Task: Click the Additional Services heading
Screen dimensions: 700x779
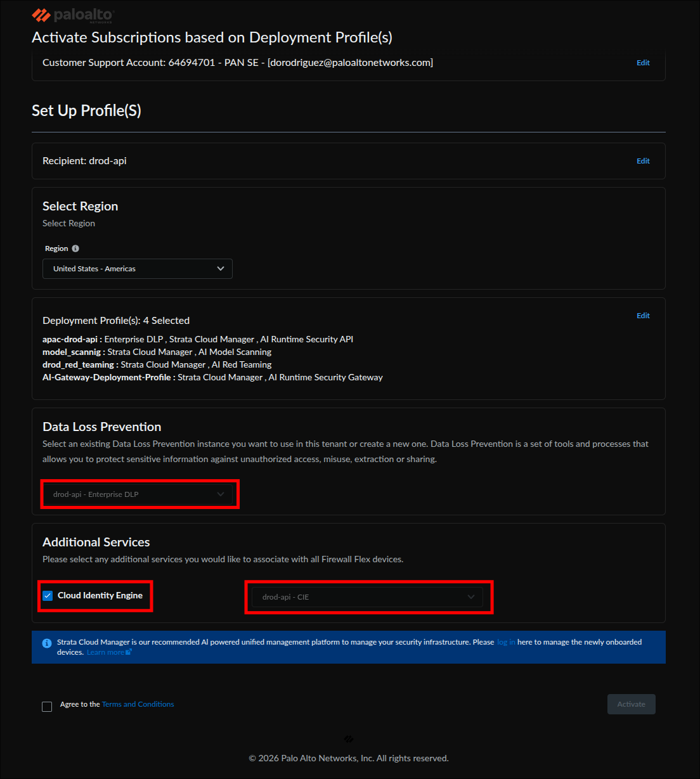Action: tap(96, 542)
